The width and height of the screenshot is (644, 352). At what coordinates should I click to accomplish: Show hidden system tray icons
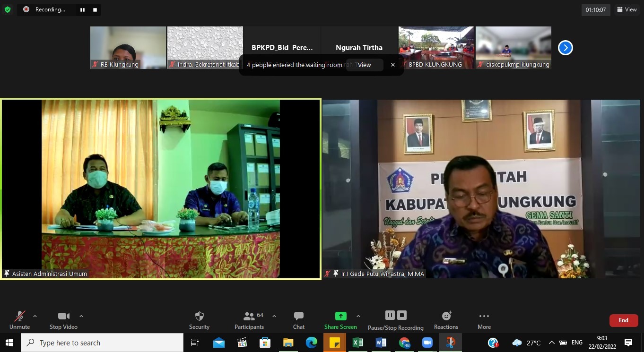[x=551, y=343]
